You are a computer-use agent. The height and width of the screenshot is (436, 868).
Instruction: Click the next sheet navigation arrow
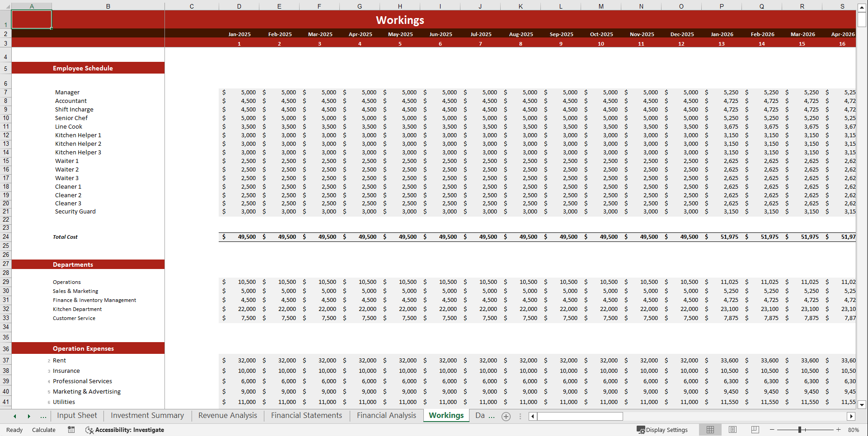point(29,416)
